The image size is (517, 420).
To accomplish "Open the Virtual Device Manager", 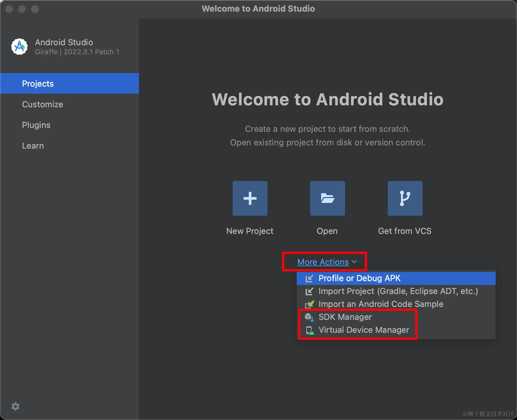I will 364,330.
